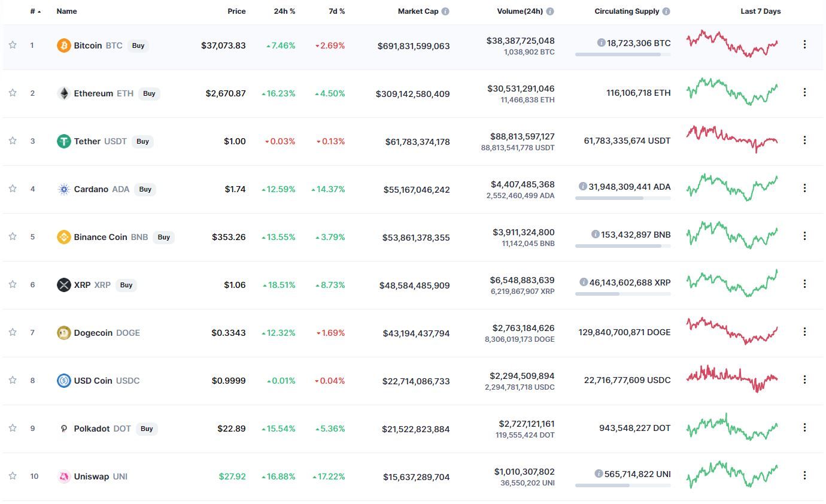The image size is (826, 504).
Task: Click info icon beside Bitcoin circulating supply
Action: click(x=601, y=42)
